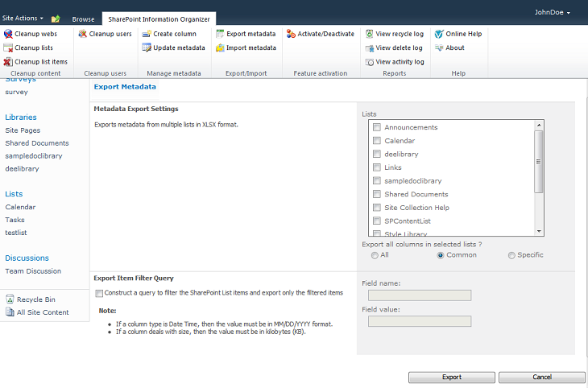Open the Discussions heading link
The image size is (588, 388).
pos(27,258)
